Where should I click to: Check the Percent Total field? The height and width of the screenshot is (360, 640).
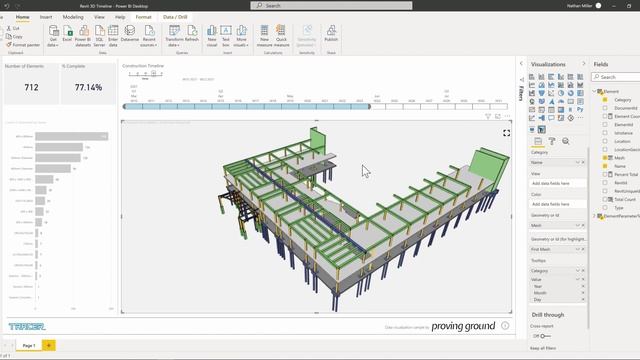click(605, 174)
